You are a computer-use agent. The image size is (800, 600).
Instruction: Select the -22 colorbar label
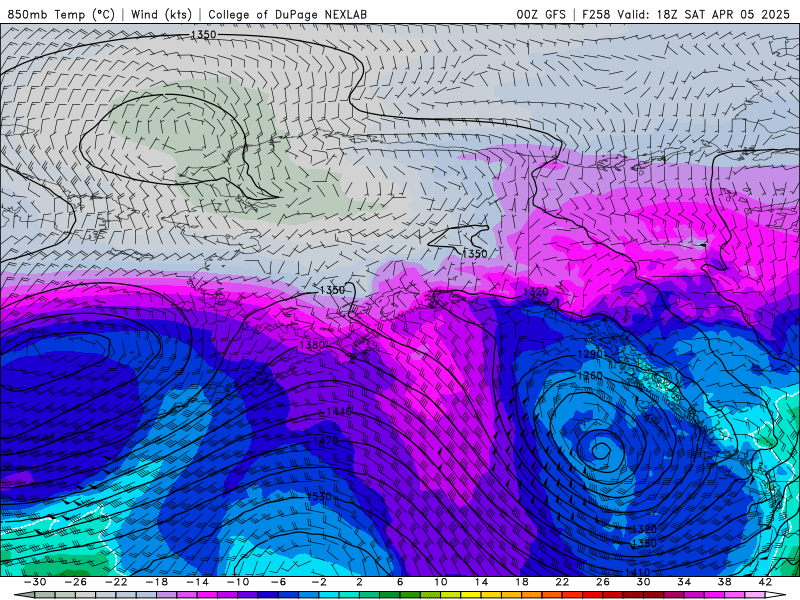click(x=116, y=582)
